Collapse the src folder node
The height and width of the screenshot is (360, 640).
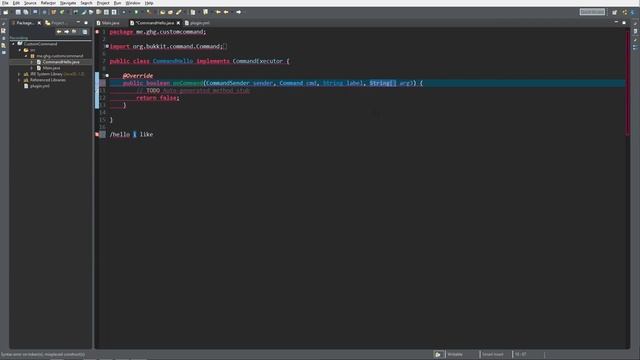click(20, 50)
